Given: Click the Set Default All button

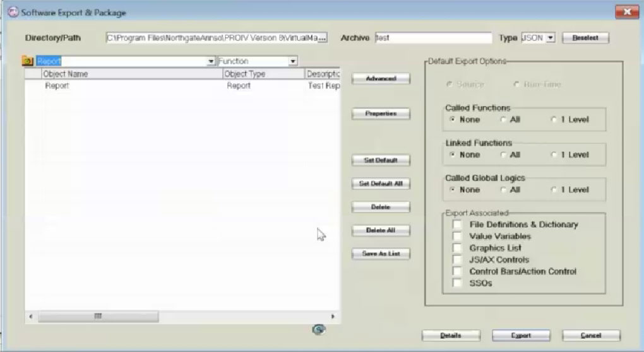Looking at the screenshot, I should point(381,184).
